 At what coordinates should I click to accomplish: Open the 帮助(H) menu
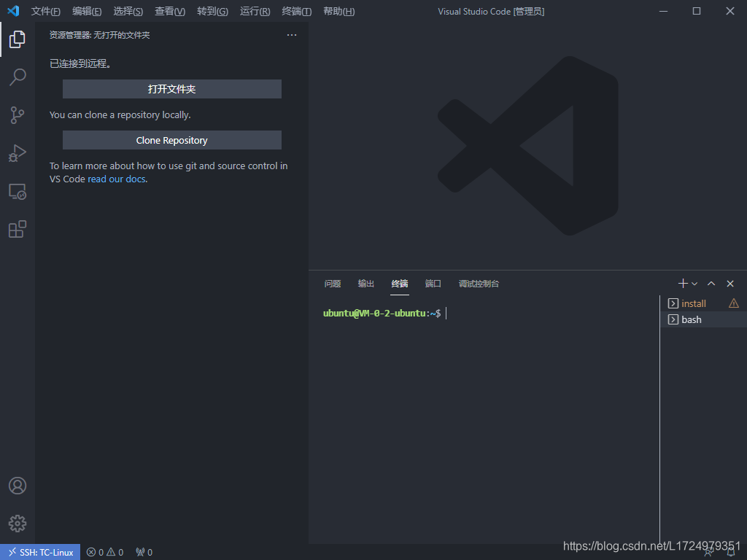coord(338,11)
